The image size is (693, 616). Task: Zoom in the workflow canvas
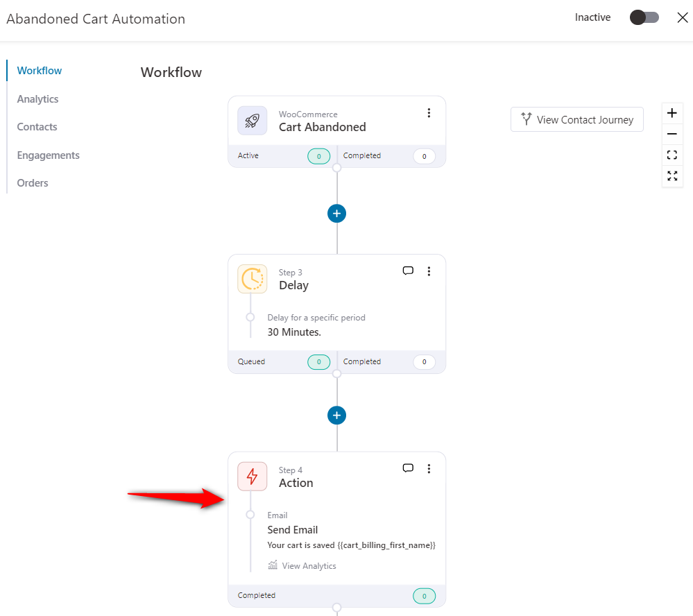click(x=671, y=113)
